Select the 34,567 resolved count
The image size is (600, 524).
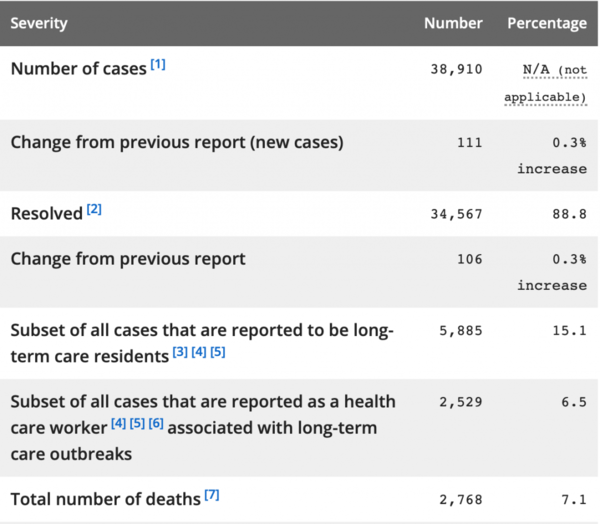tap(456, 214)
